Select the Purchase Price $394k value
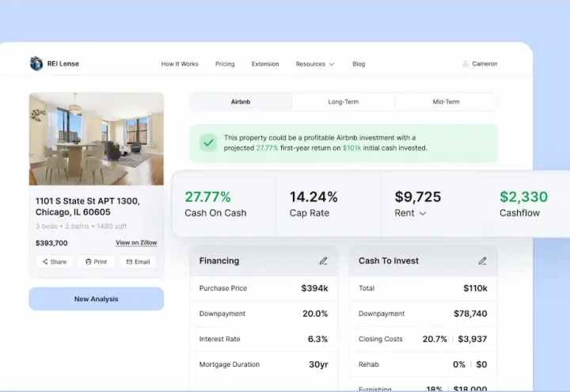 pyautogui.click(x=314, y=288)
